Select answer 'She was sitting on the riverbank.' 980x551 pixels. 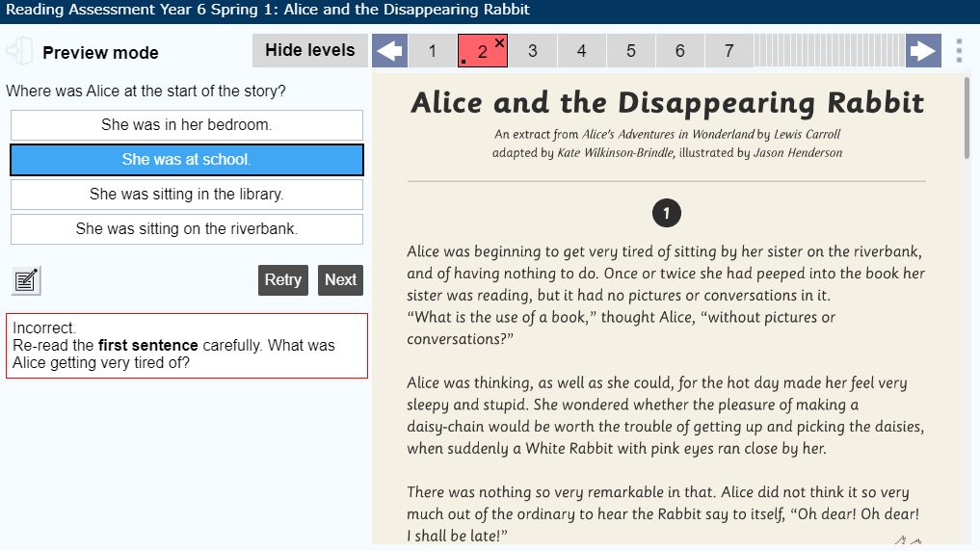pos(186,229)
